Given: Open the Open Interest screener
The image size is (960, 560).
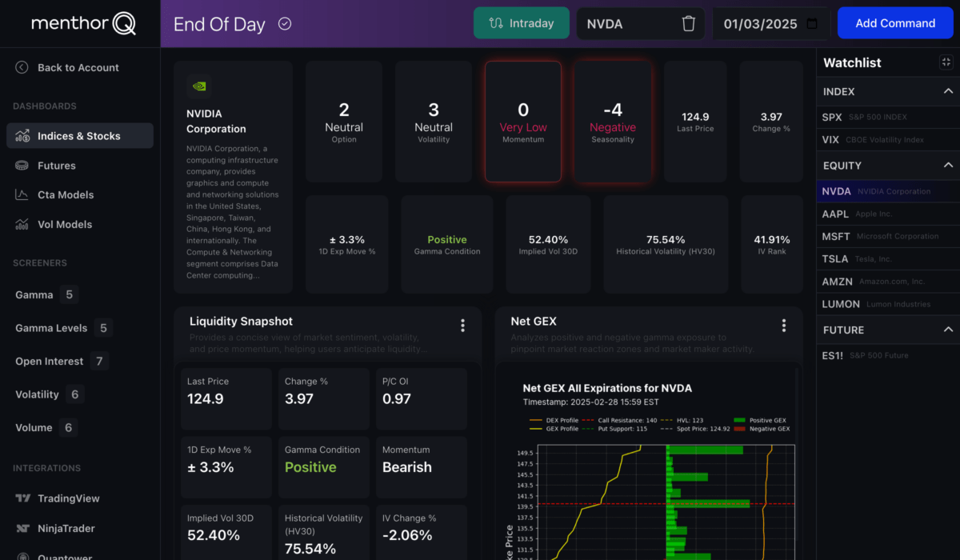Looking at the screenshot, I should tap(61, 362).
